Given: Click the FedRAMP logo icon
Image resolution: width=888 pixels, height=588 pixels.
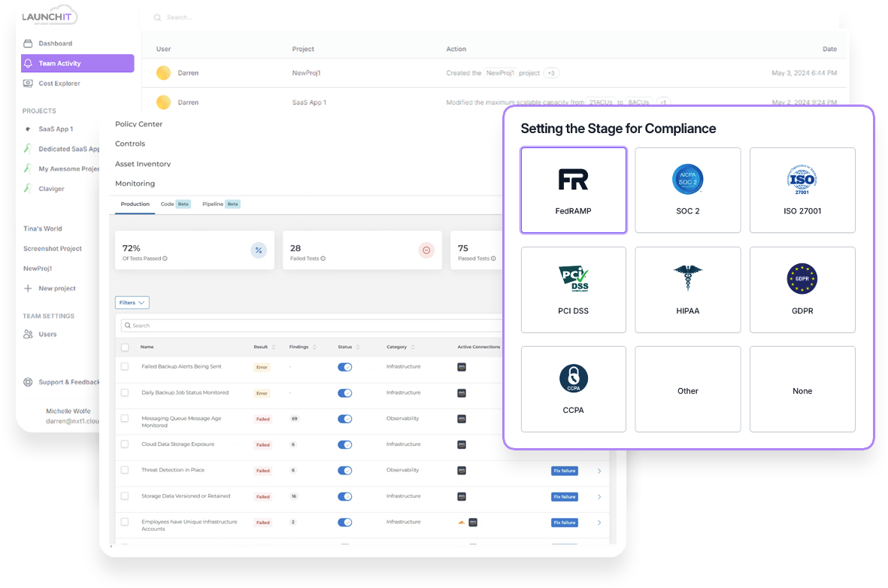Looking at the screenshot, I should click(x=573, y=180).
